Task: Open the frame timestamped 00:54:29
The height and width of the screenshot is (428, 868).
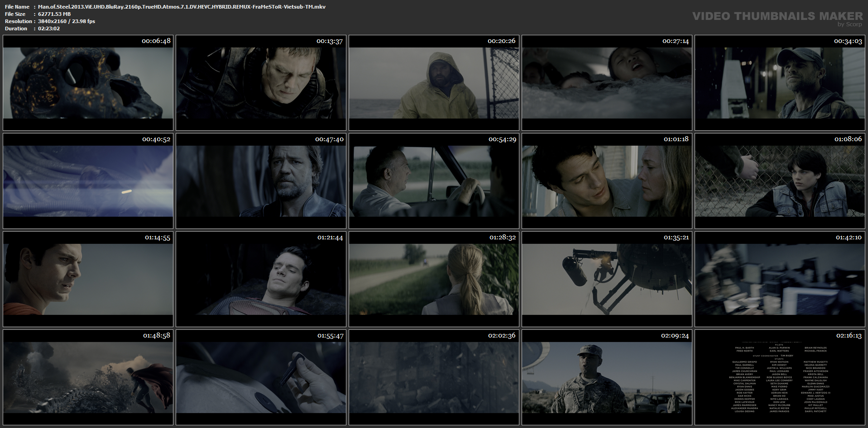Action: 434,181
